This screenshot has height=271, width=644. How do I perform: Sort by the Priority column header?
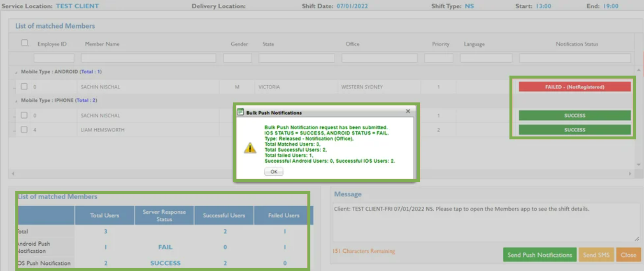pyautogui.click(x=441, y=44)
